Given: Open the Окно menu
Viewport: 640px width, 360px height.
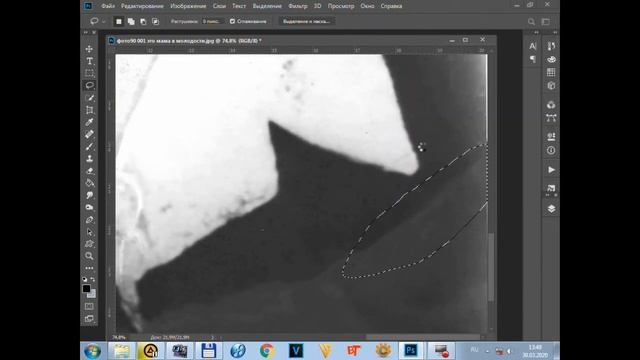Looking at the screenshot, I should (x=367, y=6).
